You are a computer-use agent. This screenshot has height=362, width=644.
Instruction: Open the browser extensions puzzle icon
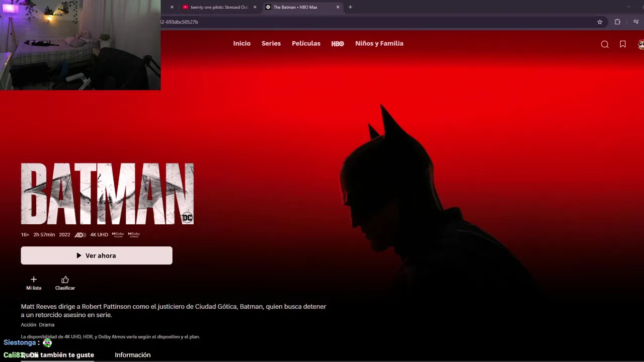[x=617, y=22]
